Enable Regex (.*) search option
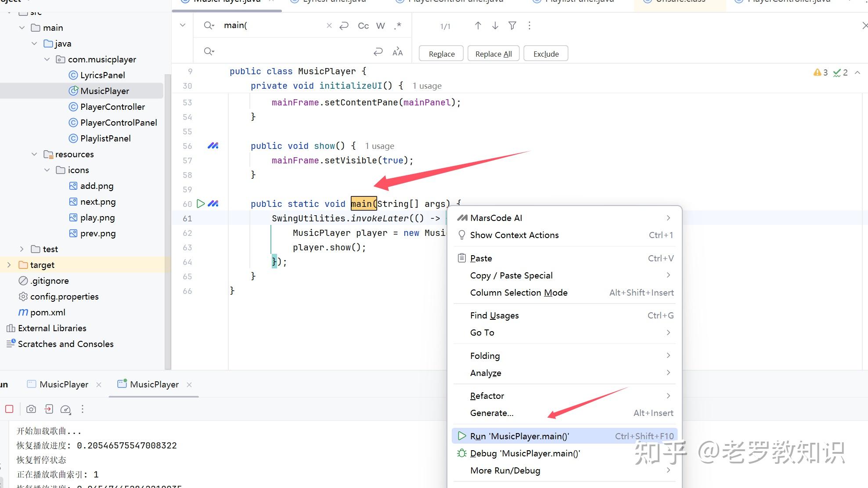868x488 pixels. click(397, 25)
